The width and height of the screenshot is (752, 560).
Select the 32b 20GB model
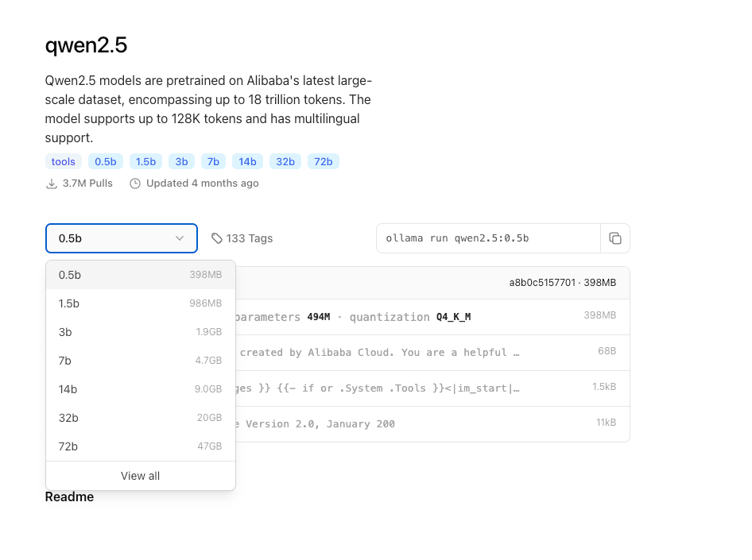(141, 418)
